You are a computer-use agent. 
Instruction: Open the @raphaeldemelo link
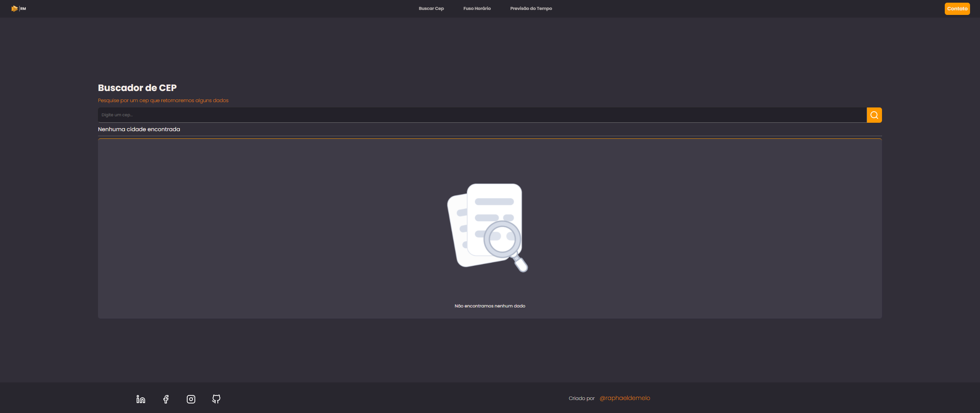click(x=625, y=398)
